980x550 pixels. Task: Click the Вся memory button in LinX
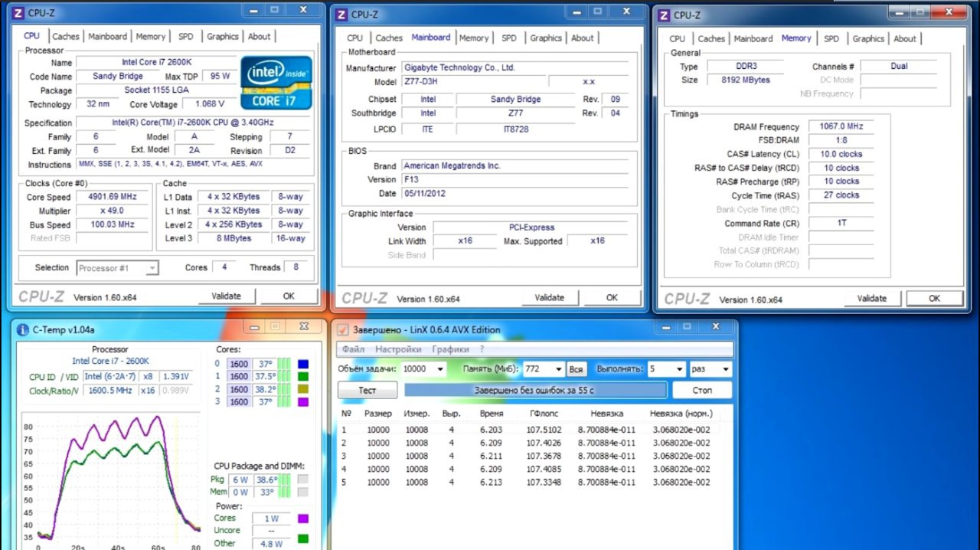(x=577, y=369)
